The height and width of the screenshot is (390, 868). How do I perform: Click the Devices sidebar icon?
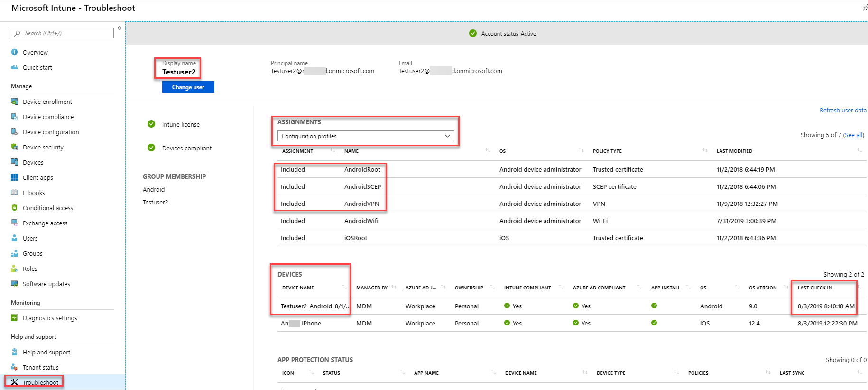click(x=15, y=162)
